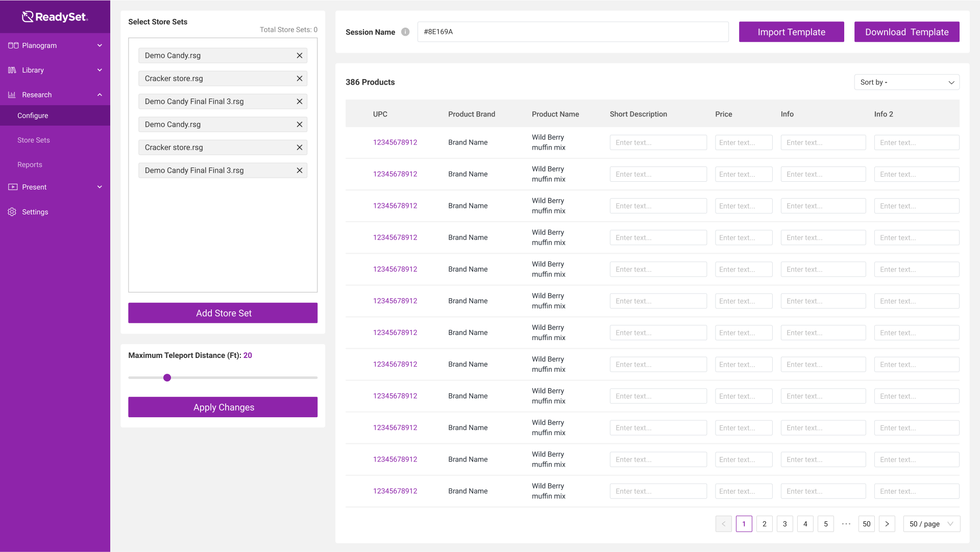Click Add Store Set button

[x=223, y=313]
